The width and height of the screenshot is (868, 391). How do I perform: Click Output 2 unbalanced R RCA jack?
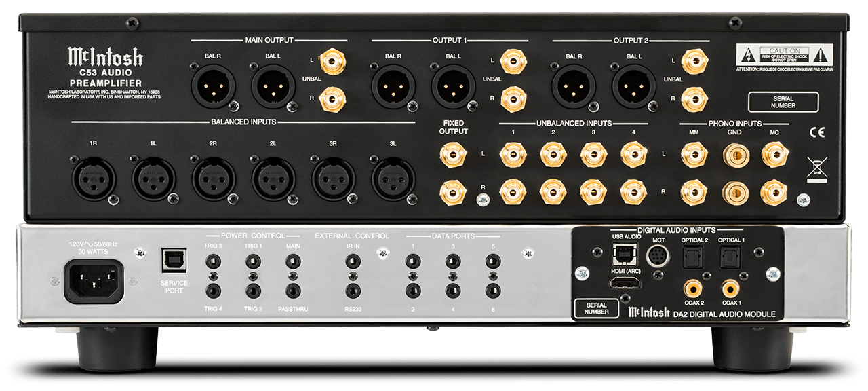coord(694,100)
